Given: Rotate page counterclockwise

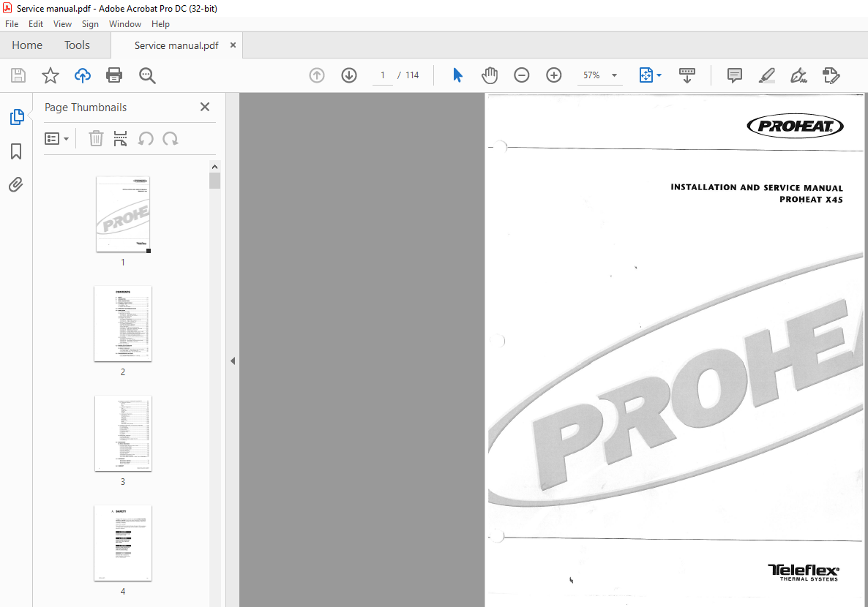Looking at the screenshot, I should pos(146,138).
